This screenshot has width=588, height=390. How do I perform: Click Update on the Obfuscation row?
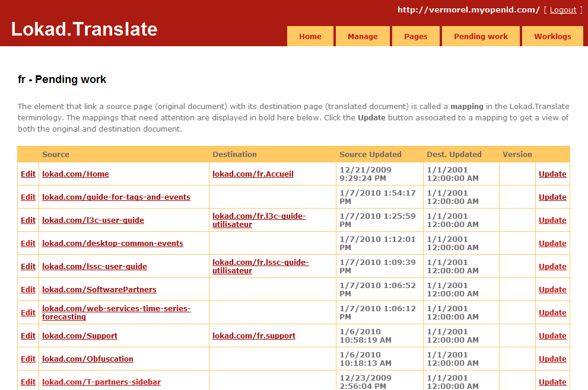tap(552, 359)
